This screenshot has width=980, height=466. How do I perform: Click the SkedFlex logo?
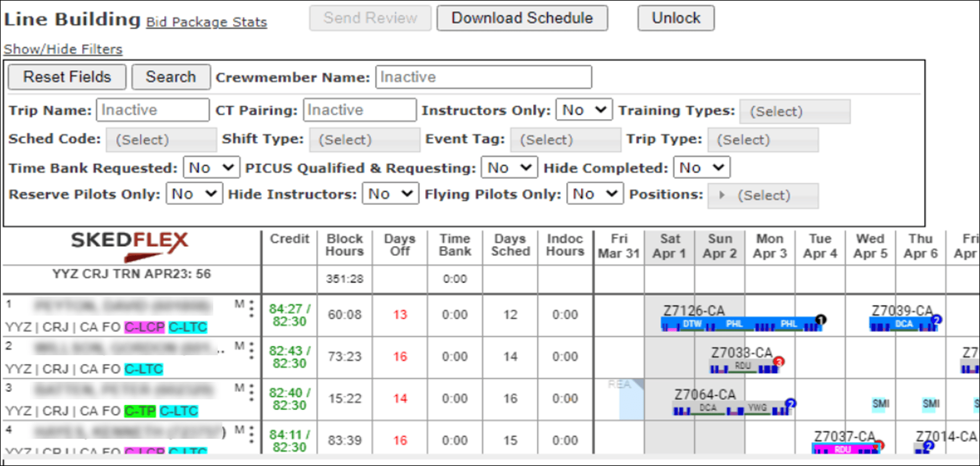click(130, 246)
